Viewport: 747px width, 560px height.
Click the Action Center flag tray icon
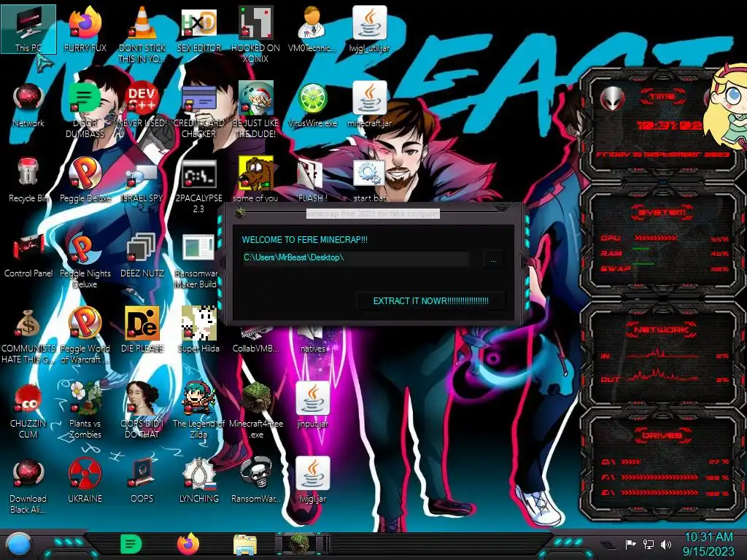coord(630,544)
